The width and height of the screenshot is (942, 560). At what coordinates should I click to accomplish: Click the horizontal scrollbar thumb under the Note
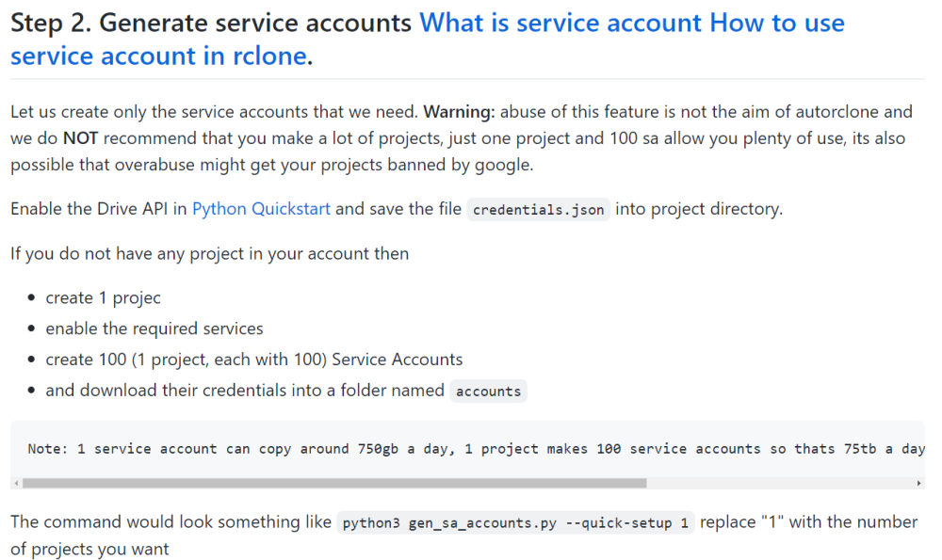(334, 483)
